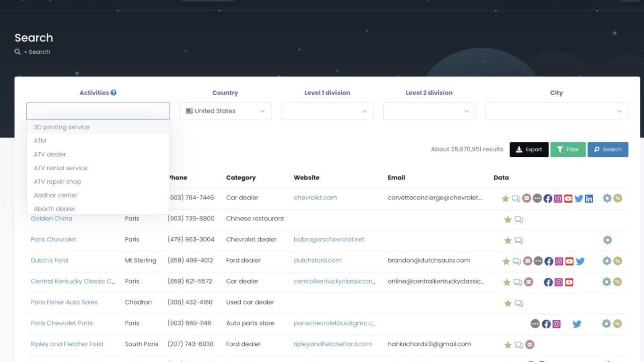Click the grey ellipsis icon in the chevrolet.com row
Screen dimensions: 644x362
(x=537, y=198)
